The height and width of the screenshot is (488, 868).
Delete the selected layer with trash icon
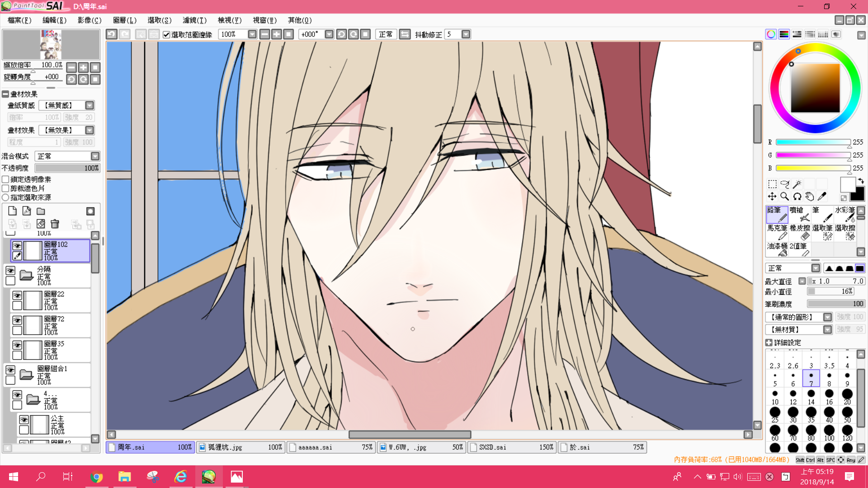(x=55, y=224)
